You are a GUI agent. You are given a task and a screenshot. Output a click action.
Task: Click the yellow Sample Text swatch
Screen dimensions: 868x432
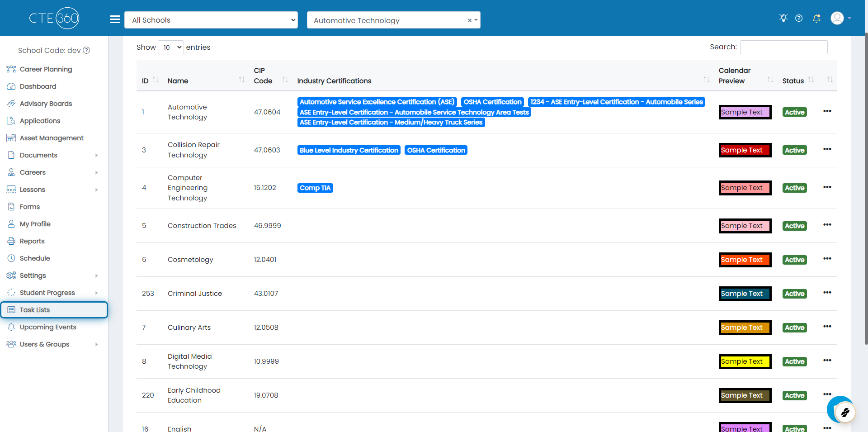point(745,361)
